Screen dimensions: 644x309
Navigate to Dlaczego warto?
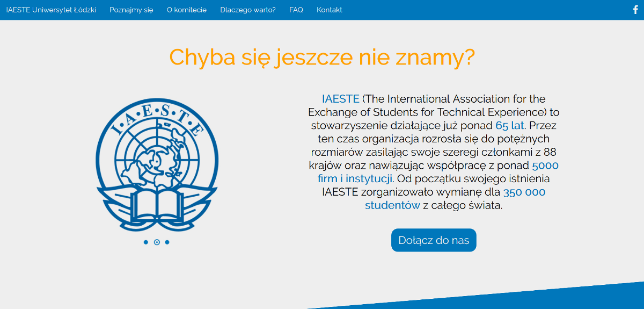tap(248, 10)
